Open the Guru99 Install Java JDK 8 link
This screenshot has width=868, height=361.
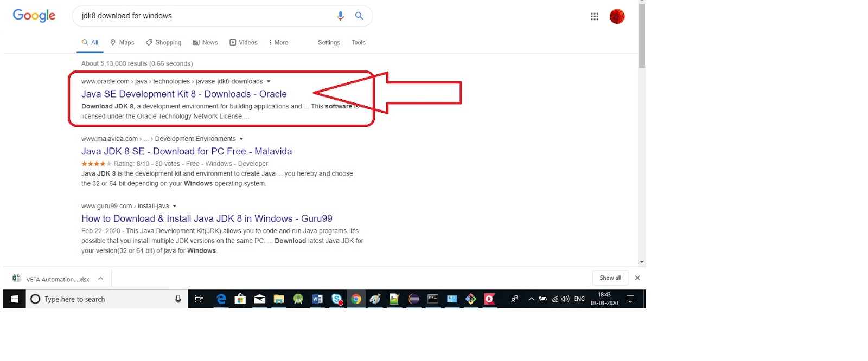pyautogui.click(x=207, y=218)
